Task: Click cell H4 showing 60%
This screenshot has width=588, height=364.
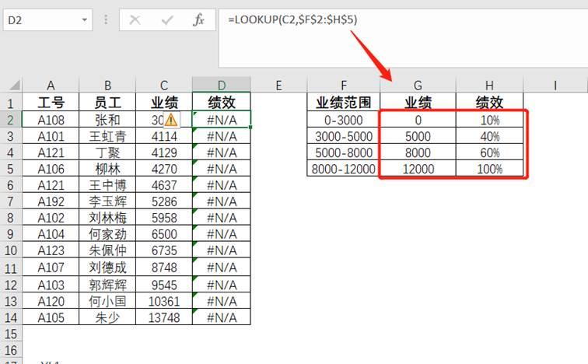Action: (x=489, y=152)
